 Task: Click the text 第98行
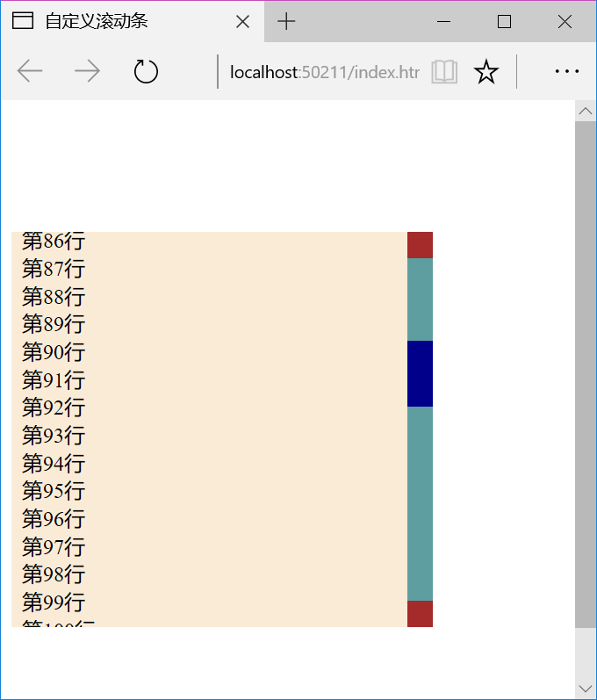[x=54, y=574]
